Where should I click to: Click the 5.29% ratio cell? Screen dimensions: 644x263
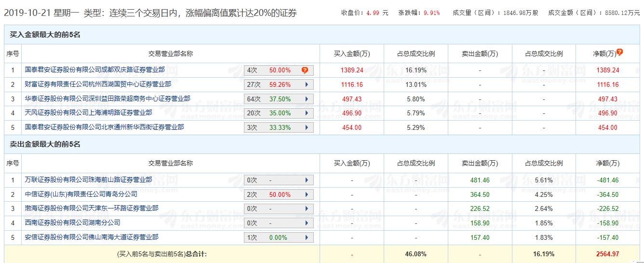[x=416, y=127]
